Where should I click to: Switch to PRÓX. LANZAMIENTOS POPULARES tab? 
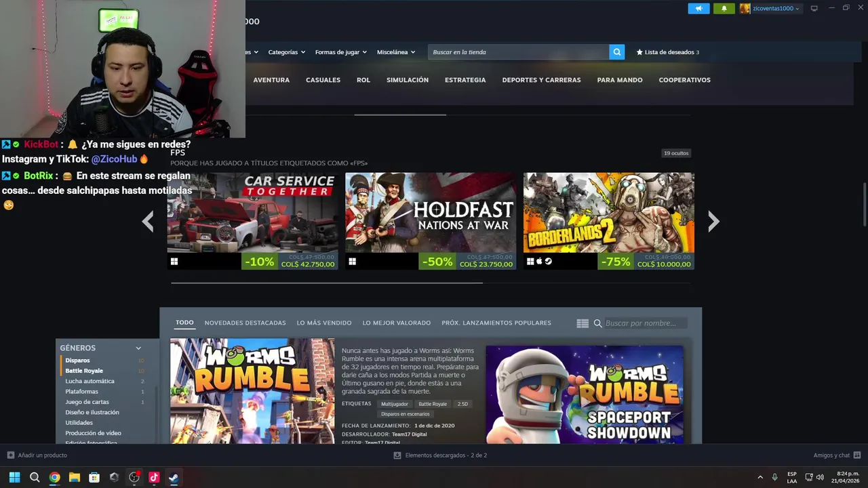tap(496, 323)
